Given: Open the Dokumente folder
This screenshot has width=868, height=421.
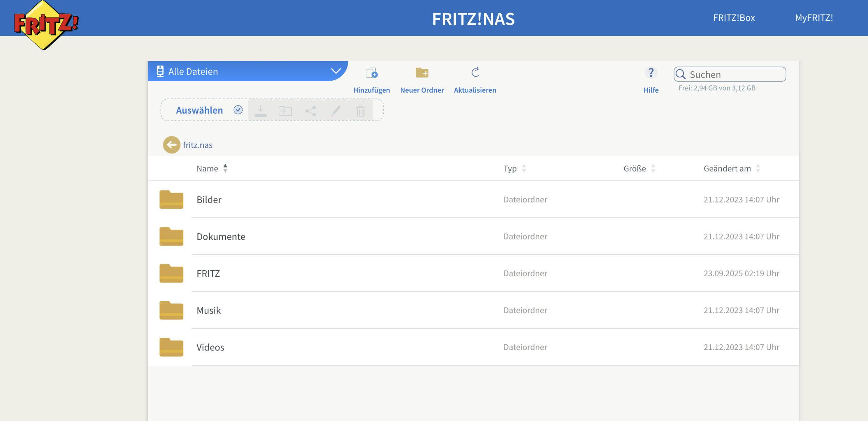Looking at the screenshot, I should [221, 237].
